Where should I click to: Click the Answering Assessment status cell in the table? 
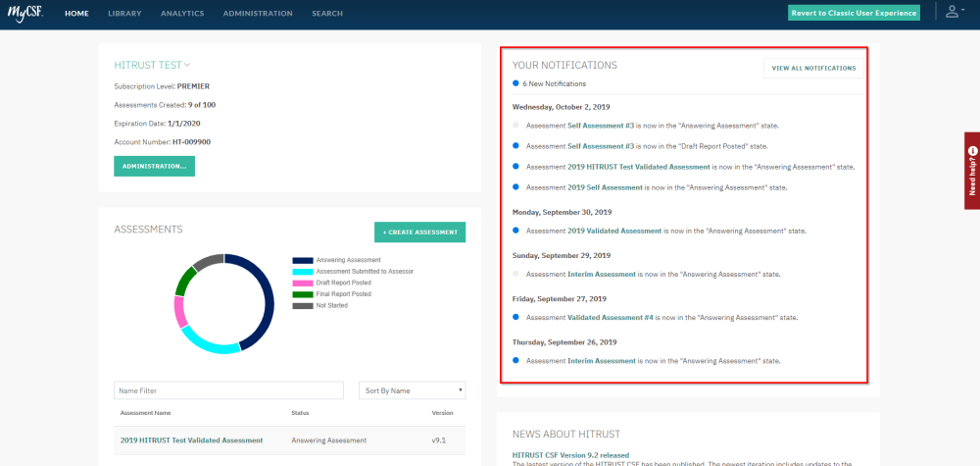tap(328, 440)
